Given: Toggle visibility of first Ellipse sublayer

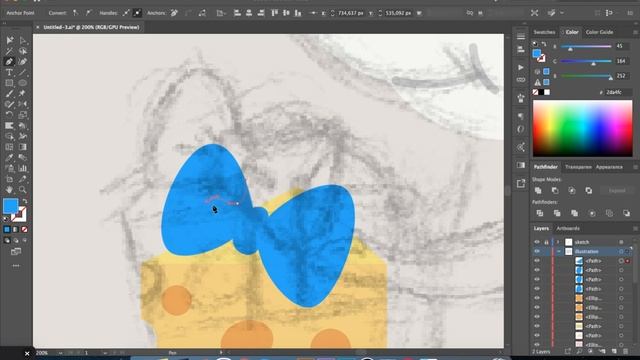Looking at the screenshot, I should pyautogui.click(x=537, y=298).
